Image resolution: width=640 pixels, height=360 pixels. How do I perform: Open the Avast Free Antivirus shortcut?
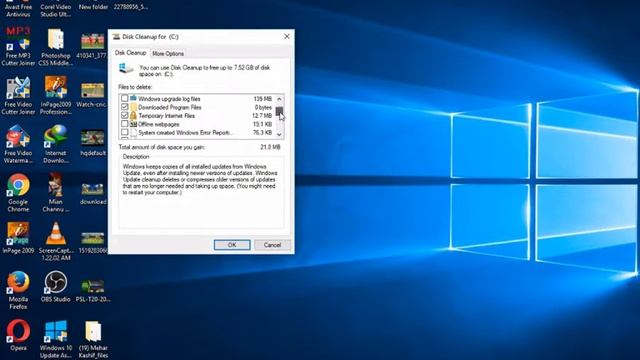coord(18,9)
